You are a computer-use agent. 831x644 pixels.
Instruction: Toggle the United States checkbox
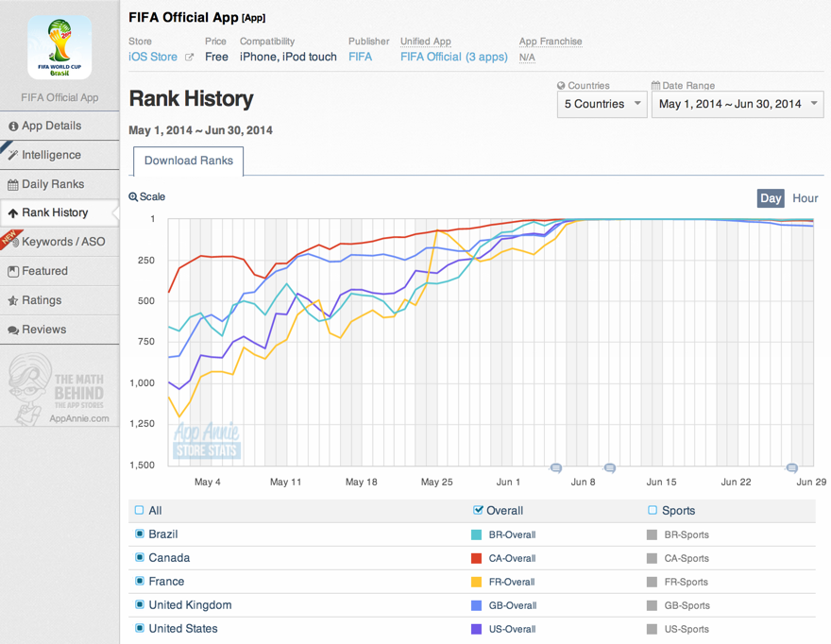[140, 628]
